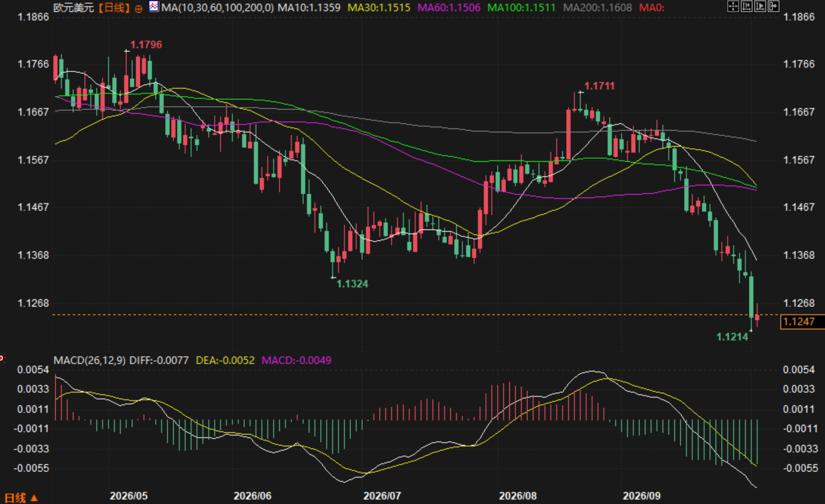Viewport: 825px width, 504px height.
Task: Click the MA(10,30,60,100,200,0) parameters label
Action: pos(218,8)
